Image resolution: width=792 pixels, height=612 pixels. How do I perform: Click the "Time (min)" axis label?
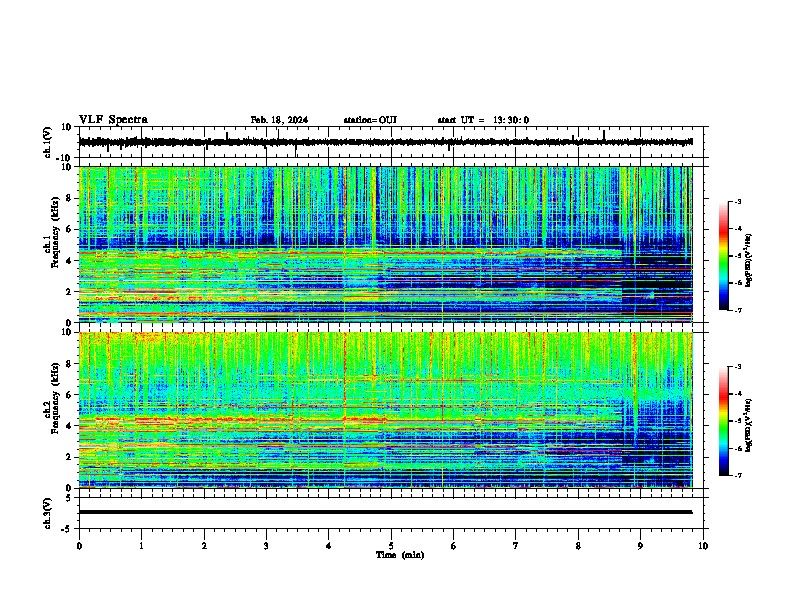[x=400, y=555]
